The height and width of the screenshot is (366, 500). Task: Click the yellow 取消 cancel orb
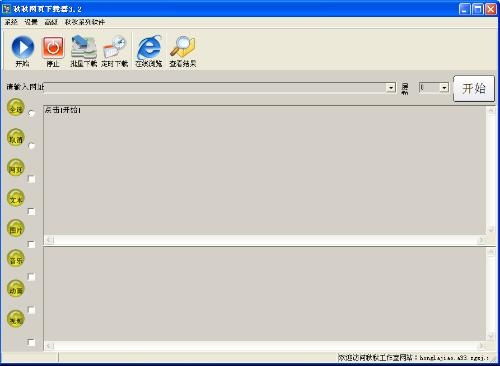coord(16,138)
